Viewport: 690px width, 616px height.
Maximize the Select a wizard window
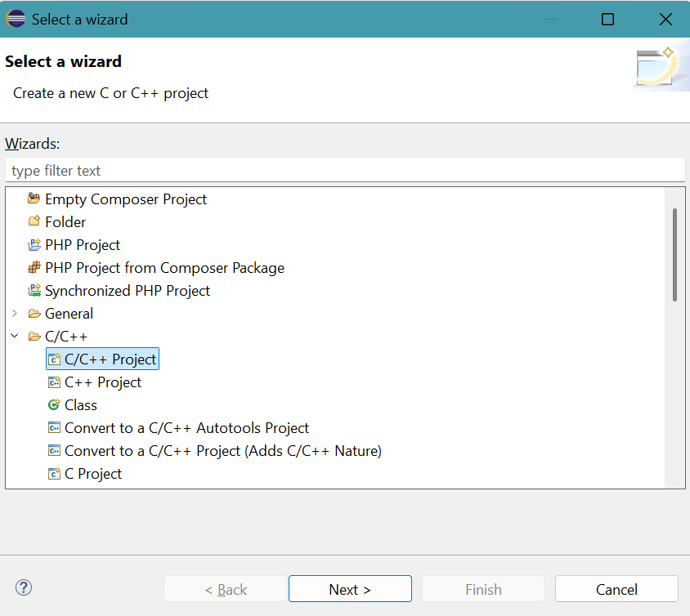607,20
